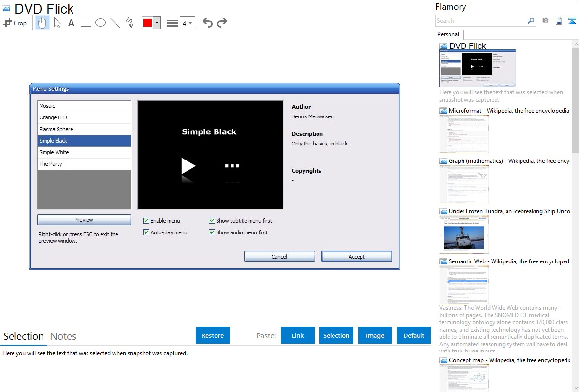The image size is (579, 392).
Task: Click the Concept map snapshot title
Action: [509, 360]
